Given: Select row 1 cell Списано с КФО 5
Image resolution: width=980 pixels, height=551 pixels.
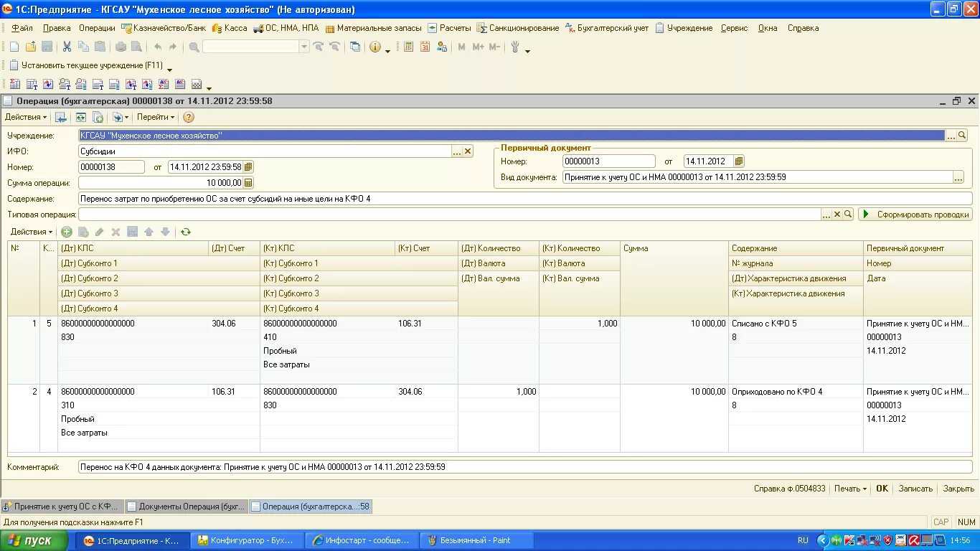Looking at the screenshot, I should pos(796,324).
